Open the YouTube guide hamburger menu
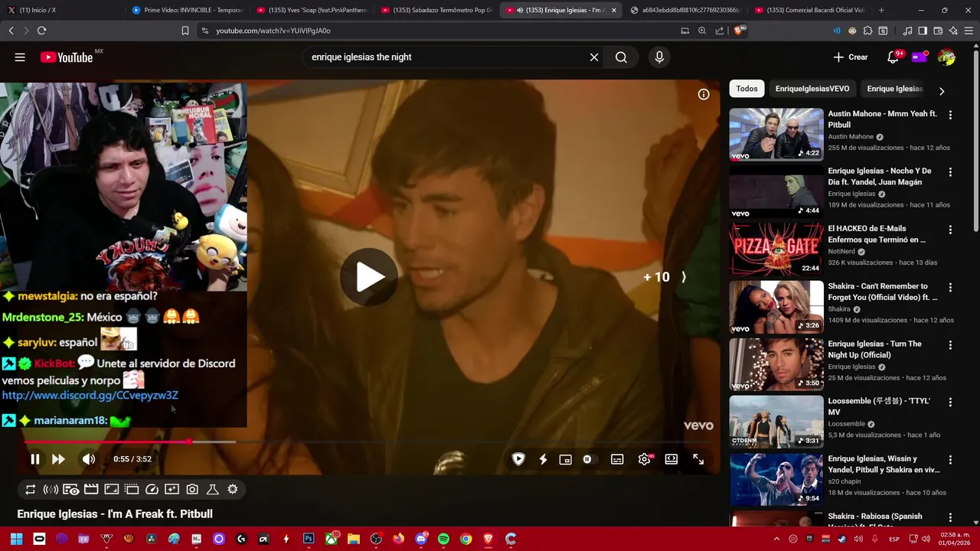The image size is (980, 551). pyautogui.click(x=20, y=57)
